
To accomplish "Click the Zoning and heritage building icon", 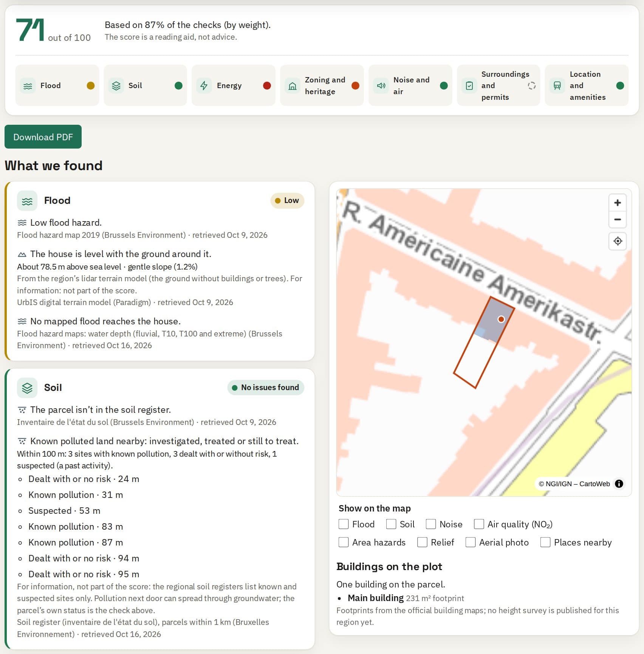I will click(293, 86).
